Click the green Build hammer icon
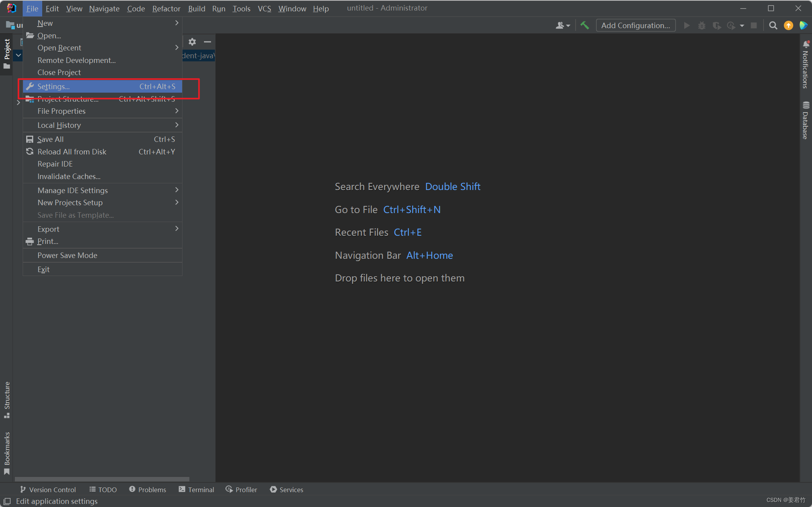Viewport: 812px width, 507px height. point(585,25)
